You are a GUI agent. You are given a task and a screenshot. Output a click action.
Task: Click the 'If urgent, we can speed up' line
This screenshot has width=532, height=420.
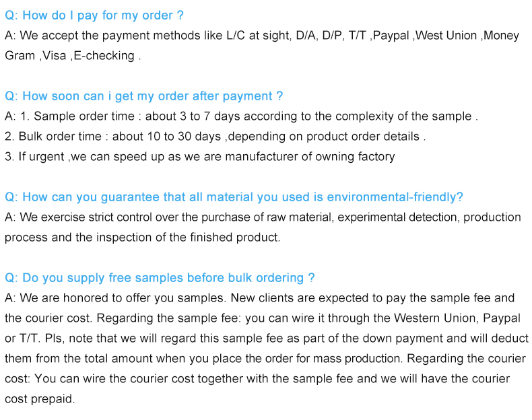coord(200,157)
